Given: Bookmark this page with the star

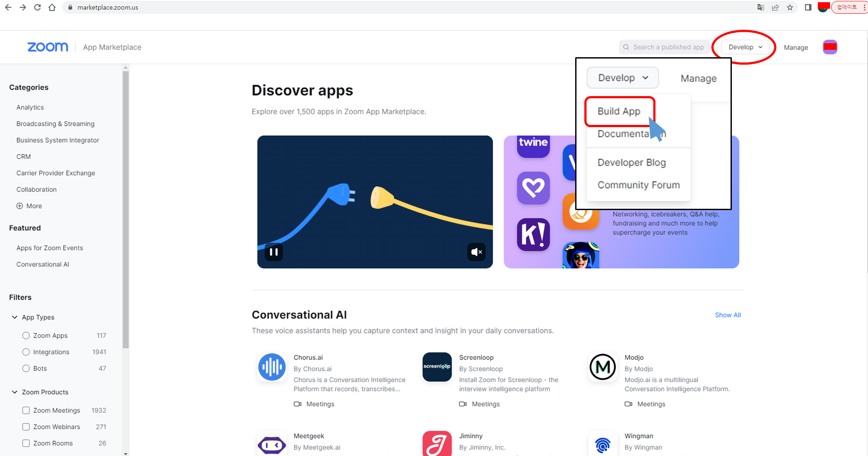Looking at the screenshot, I should pyautogui.click(x=790, y=7).
